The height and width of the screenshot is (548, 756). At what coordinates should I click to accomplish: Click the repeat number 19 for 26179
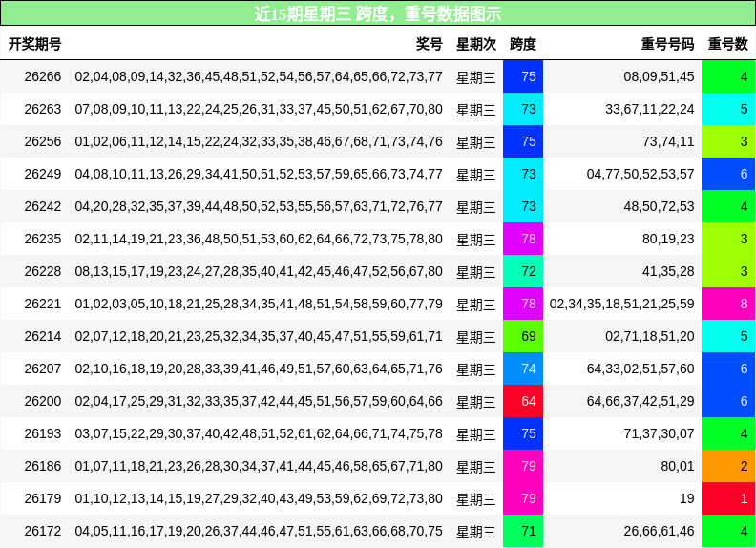pos(686,498)
